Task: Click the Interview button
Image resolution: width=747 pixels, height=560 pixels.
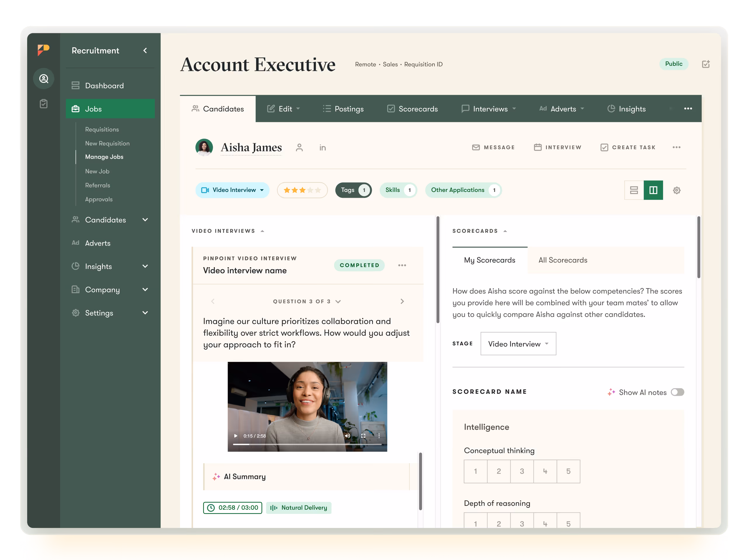Action: 558,147
